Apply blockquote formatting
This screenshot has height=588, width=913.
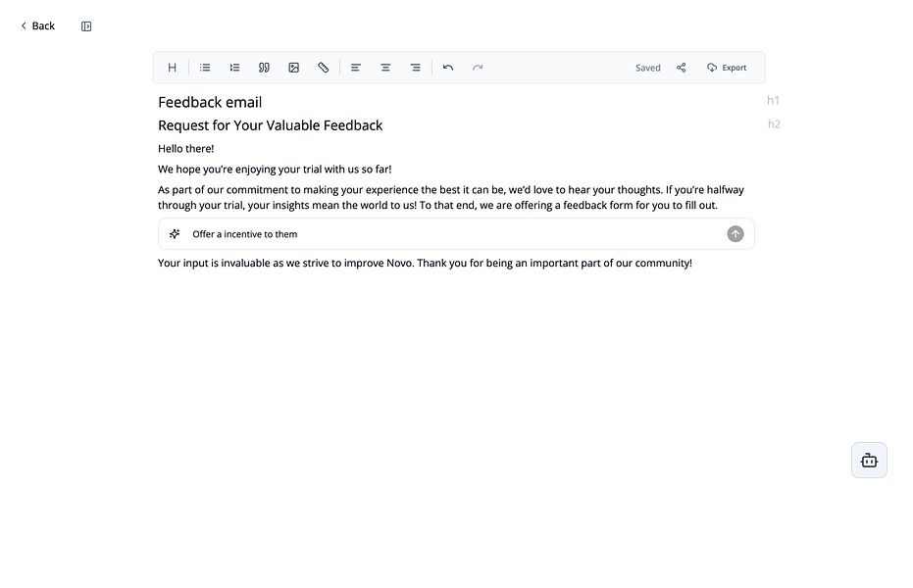click(x=265, y=68)
